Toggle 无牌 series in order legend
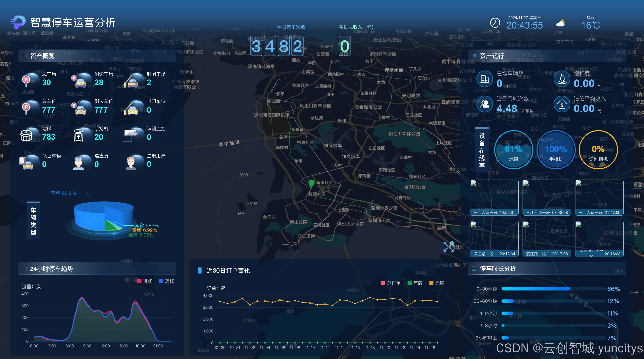This screenshot has height=359, width=644. (437, 283)
